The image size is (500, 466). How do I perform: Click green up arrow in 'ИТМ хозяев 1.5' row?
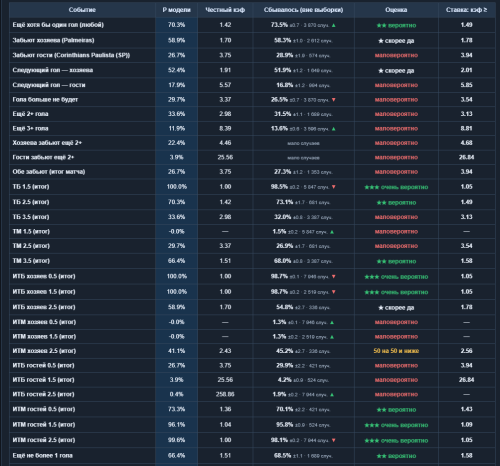pos(332,337)
